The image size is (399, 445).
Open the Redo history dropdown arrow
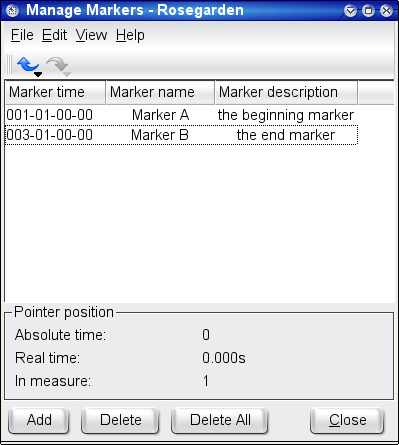click(67, 74)
